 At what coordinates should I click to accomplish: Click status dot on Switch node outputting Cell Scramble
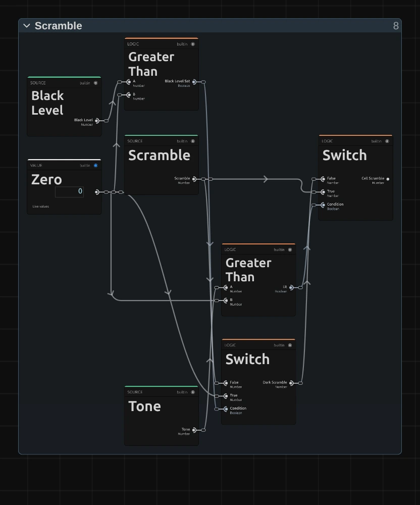pos(387,141)
